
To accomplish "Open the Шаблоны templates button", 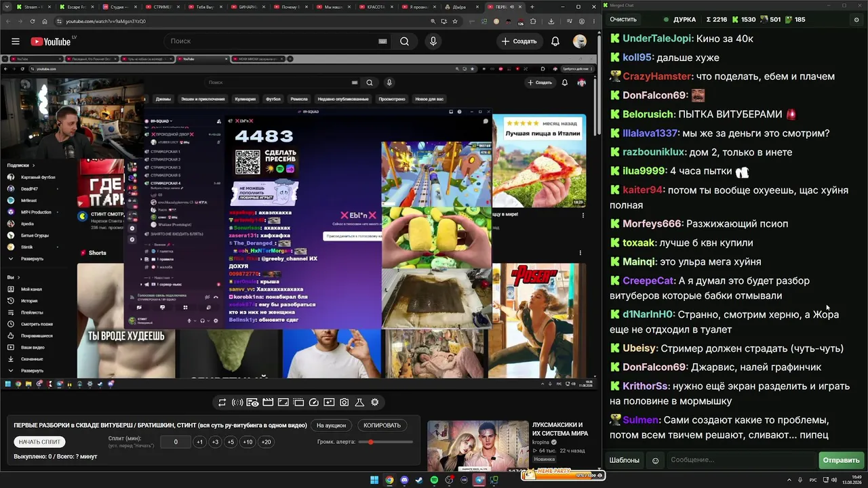I will click(625, 461).
